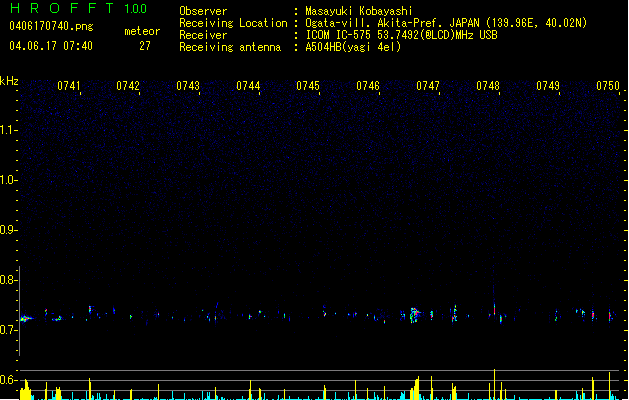This screenshot has width=629, height=400.
Task: Click the Receiver label
Action: click(203, 35)
